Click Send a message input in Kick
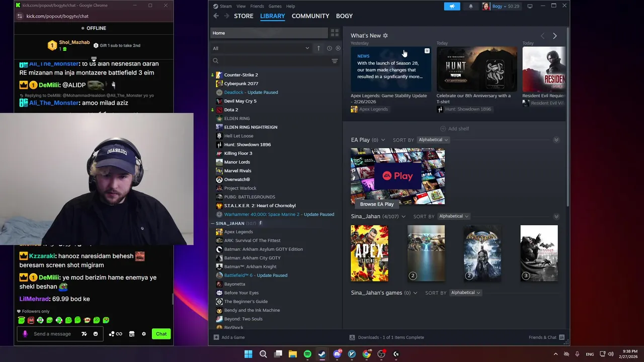Image resolution: width=644 pixels, height=362 pixels. 52,334
